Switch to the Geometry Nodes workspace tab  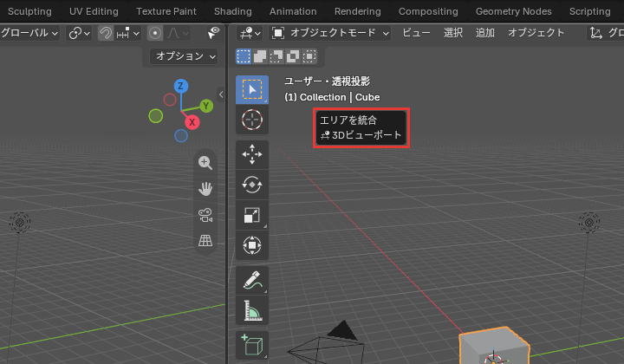(x=514, y=11)
